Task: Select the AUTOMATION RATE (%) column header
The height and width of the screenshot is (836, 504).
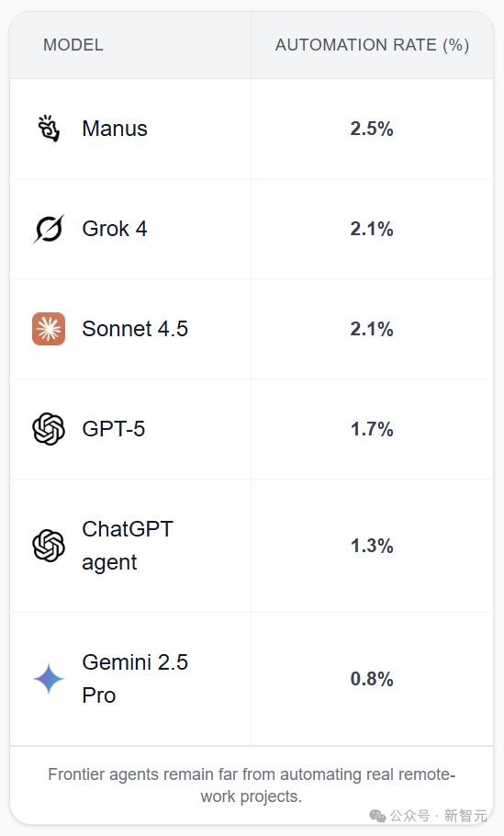Action: point(372,45)
